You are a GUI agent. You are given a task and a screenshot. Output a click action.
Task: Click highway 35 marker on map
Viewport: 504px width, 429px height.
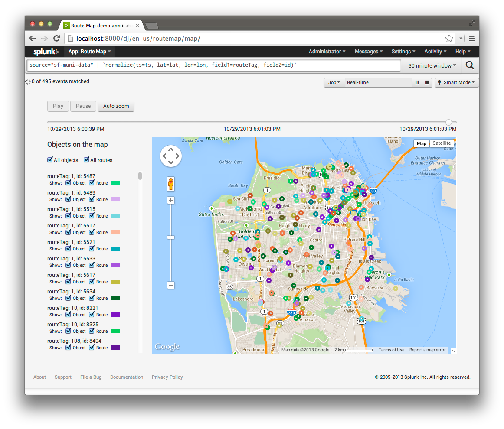229,287
